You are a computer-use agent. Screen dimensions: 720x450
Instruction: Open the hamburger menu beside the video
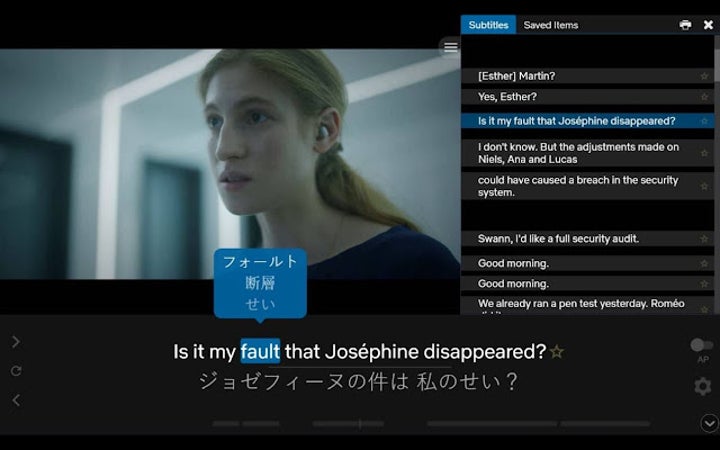(x=451, y=47)
